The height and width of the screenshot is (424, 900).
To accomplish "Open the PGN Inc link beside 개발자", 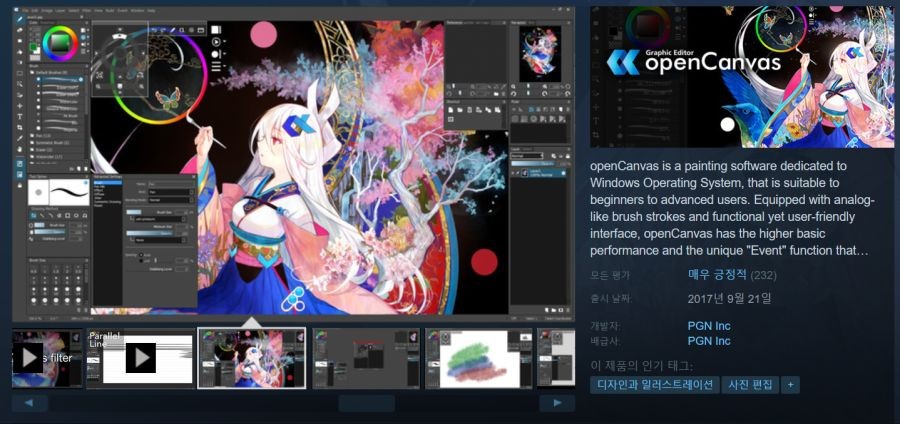I will coord(709,326).
